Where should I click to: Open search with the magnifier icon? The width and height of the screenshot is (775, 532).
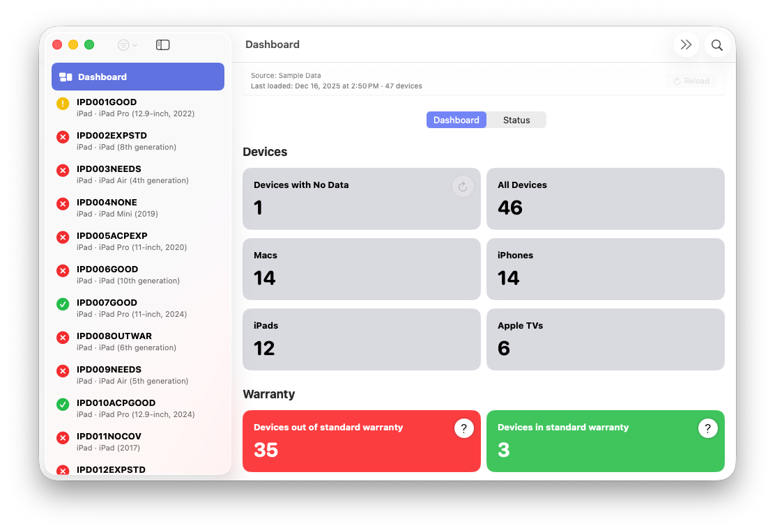tap(716, 44)
